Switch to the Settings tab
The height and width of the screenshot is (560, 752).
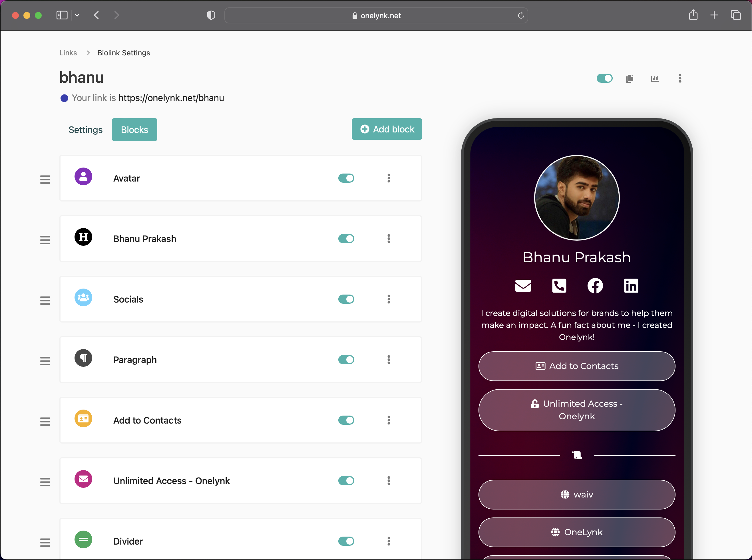click(x=85, y=130)
